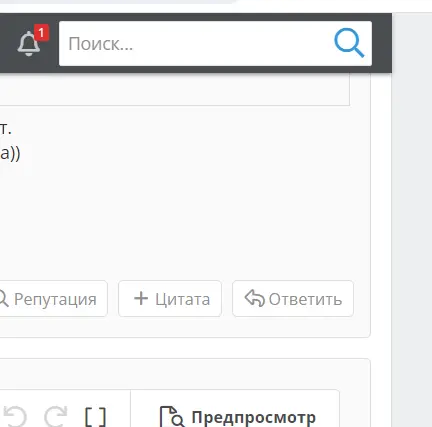Viewport: 432px width, 427px height.
Task: Click the post text ending with а))
Action: [x=10, y=153]
